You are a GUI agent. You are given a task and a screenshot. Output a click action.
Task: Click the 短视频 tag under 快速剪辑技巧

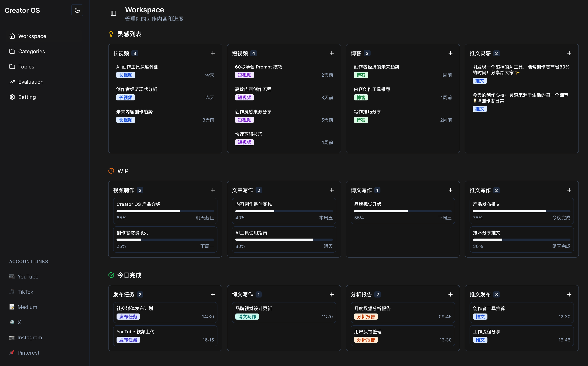pos(244,142)
